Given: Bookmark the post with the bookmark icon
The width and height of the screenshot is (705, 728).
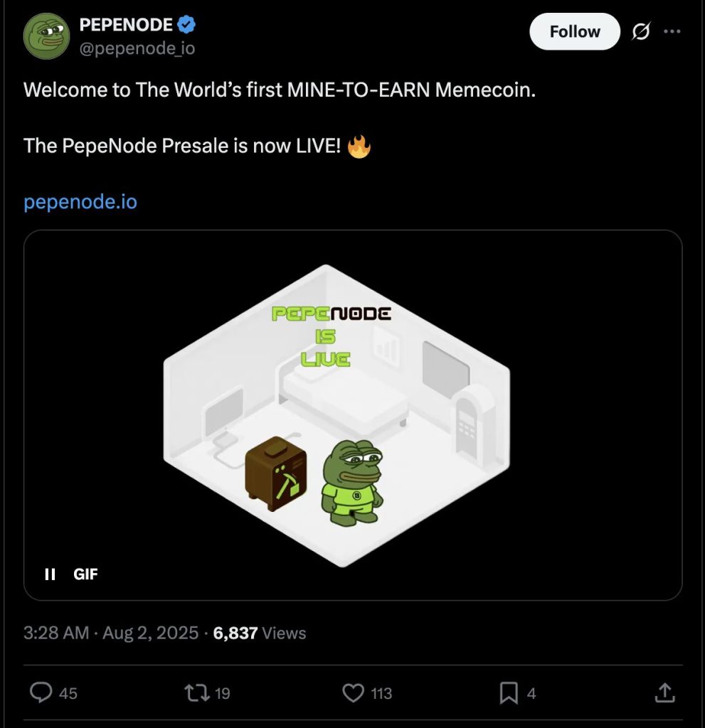Looking at the screenshot, I should tap(509, 692).
